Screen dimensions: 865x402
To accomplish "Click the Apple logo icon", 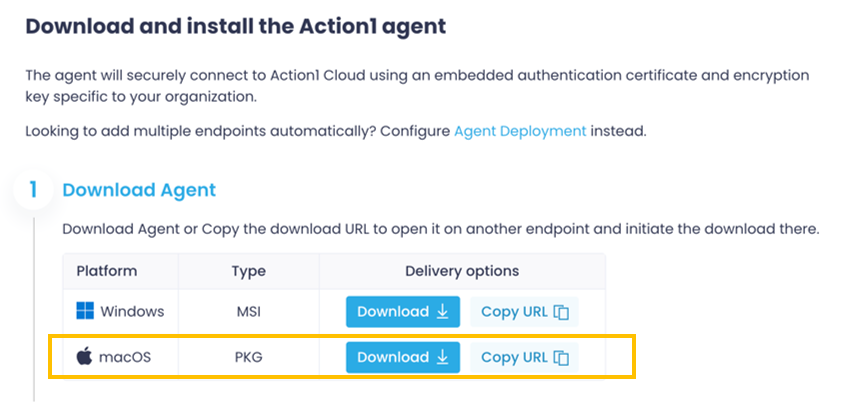I will click(84, 356).
